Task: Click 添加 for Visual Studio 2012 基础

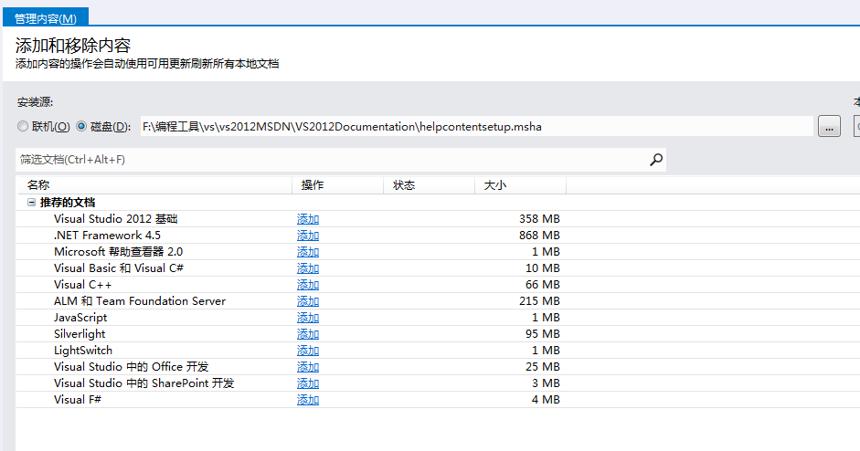Action: click(308, 219)
